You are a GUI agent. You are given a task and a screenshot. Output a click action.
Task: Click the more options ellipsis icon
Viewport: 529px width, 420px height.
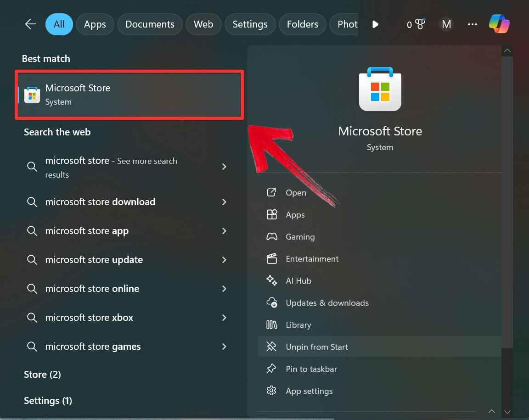coord(472,24)
